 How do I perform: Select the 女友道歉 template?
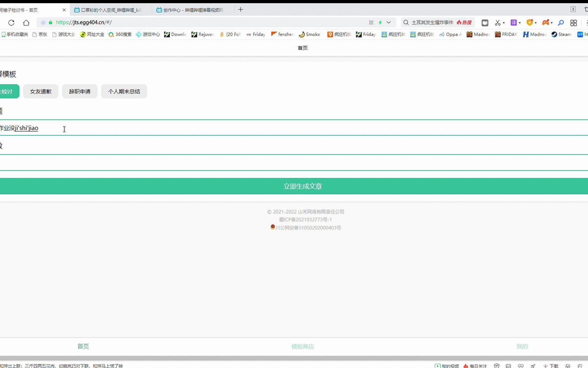[x=41, y=91]
